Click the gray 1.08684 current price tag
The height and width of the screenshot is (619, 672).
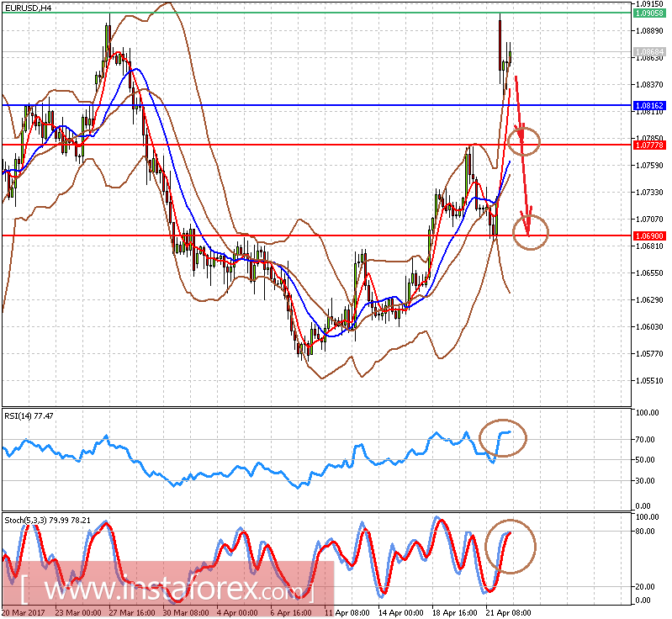click(648, 51)
